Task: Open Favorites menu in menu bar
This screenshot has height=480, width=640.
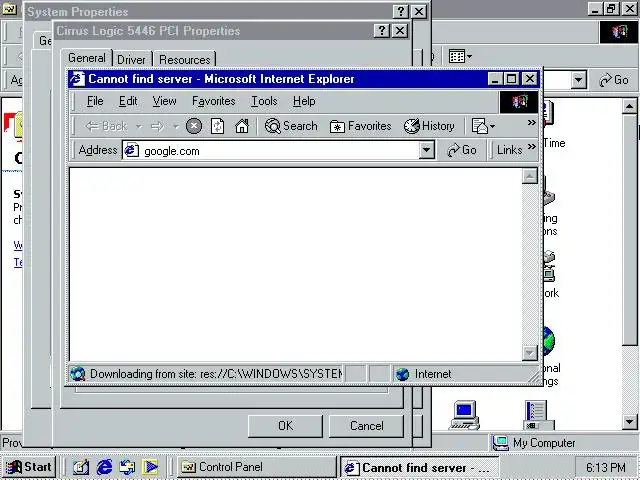Action: 213,101
